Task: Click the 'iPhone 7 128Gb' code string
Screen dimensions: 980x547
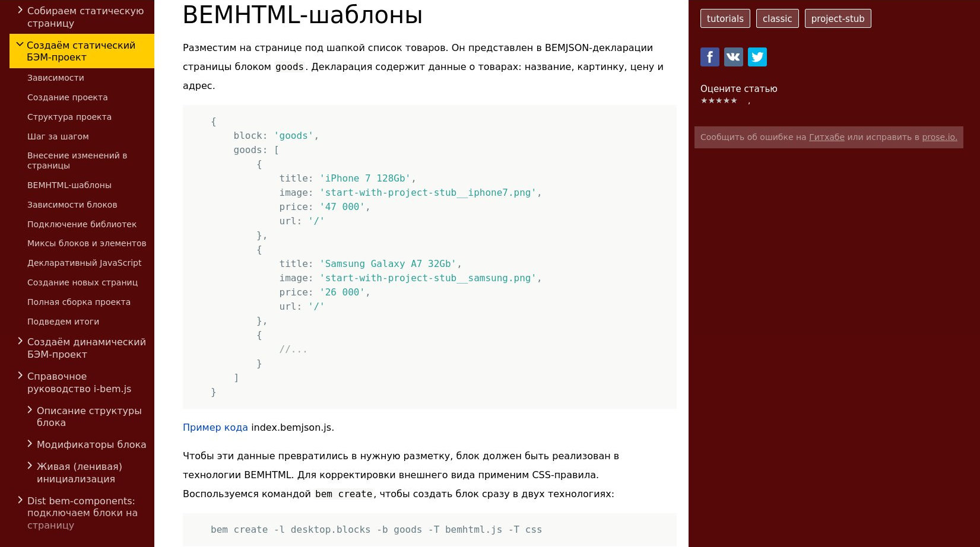Action: pos(365,178)
